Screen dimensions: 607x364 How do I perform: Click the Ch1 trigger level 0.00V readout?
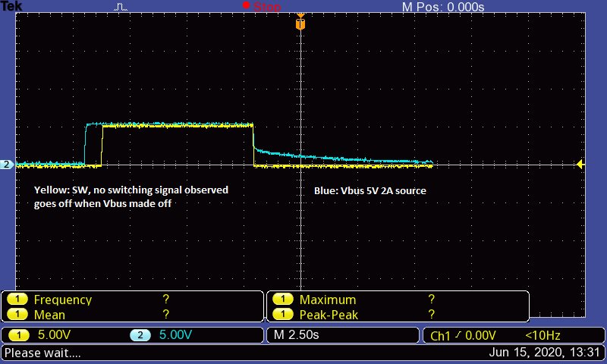coord(463,335)
